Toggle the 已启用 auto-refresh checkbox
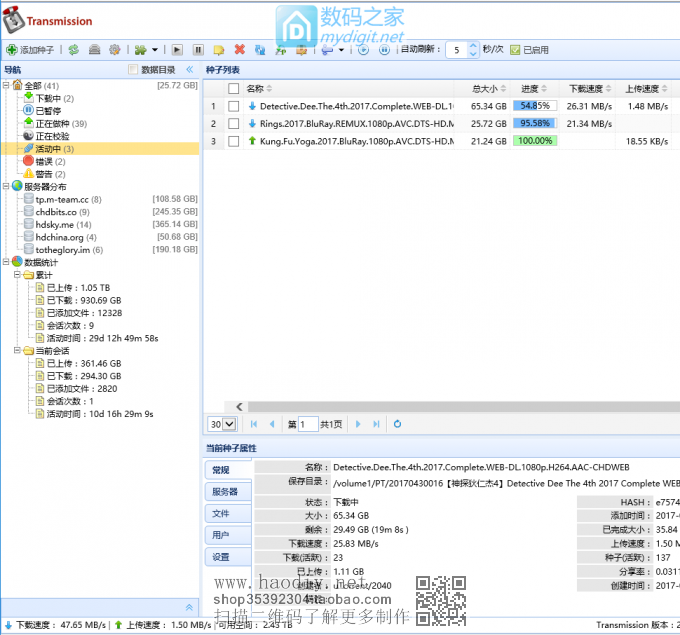This screenshot has width=680, height=635. pyautogui.click(x=515, y=49)
